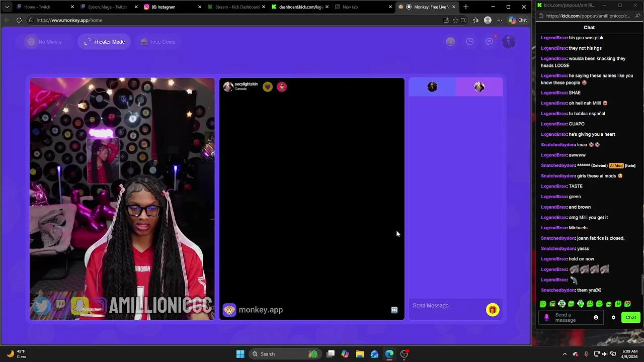Open the clock showing 6:09 AM
The height and width of the screenshot is (362, 644).
pyautogui.click(x=630, y=354)
